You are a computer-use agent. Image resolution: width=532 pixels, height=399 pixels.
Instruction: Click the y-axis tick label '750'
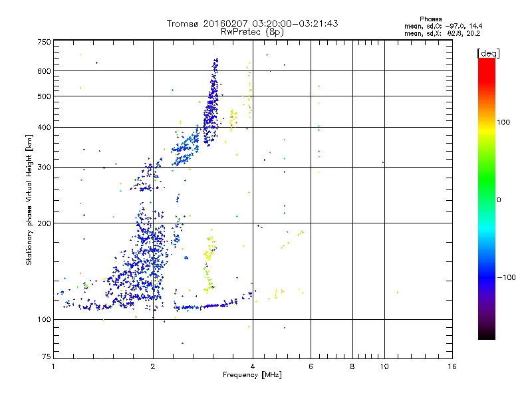(45, 42)
